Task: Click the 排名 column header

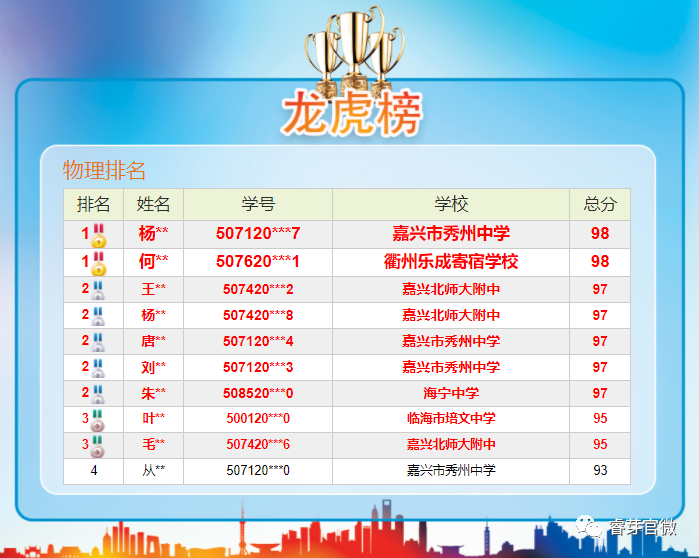Action: pyautogui.click(x=94, y=204)
